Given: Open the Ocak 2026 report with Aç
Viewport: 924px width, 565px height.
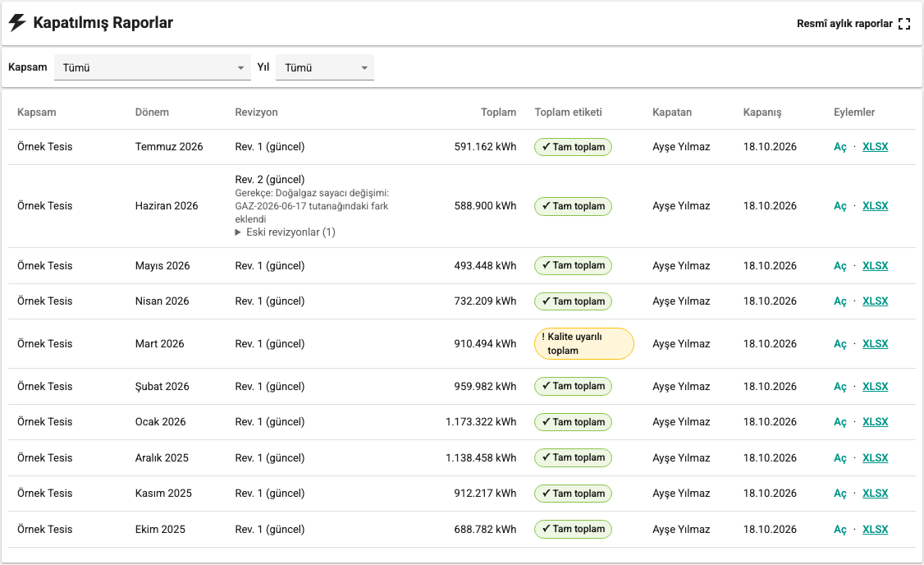Looking at the screenshot, I should [839, 422].
